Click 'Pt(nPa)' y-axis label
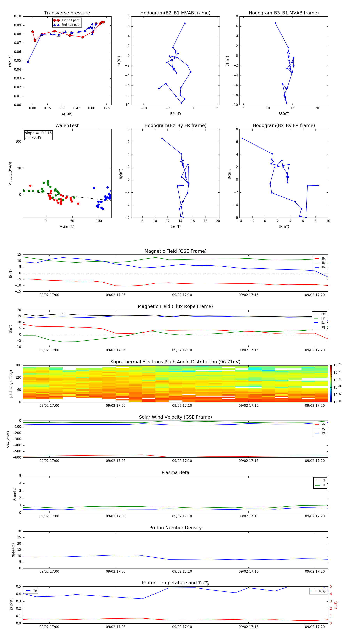The height and width of the screenshot is (644, 351). click(10, 61)
